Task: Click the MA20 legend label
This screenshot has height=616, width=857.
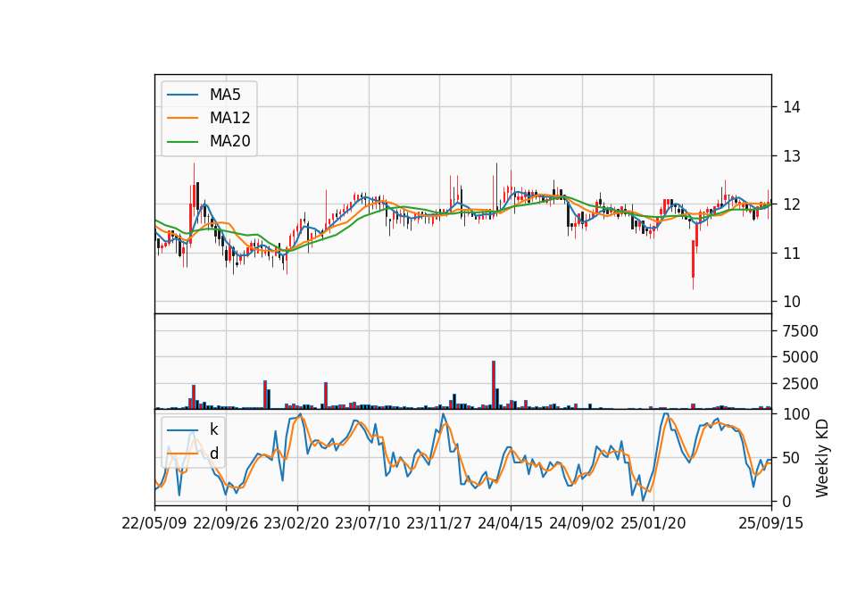Action: [x=229, y=141]
